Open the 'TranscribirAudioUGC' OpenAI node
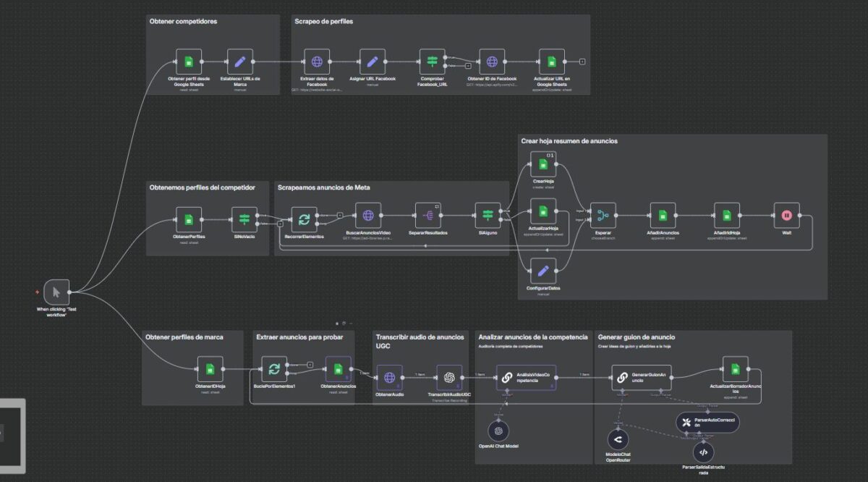The image size is (868, 482). tap(449, 377)
